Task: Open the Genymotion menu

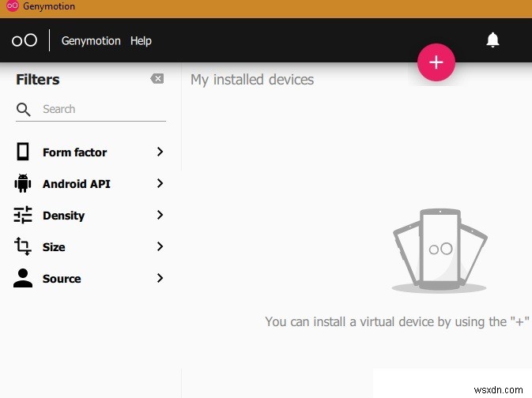Action: tap(91, 41)
